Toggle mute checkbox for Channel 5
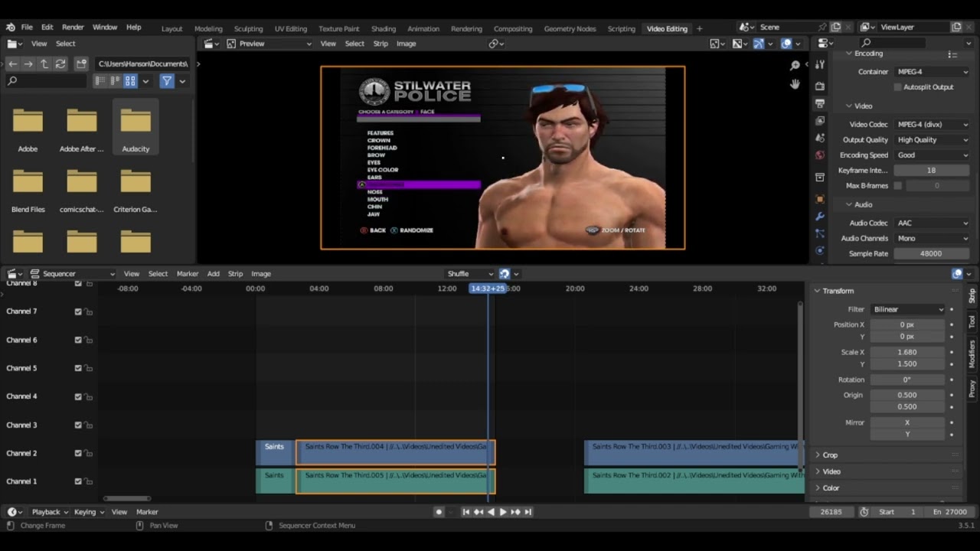 click(78, 368)
